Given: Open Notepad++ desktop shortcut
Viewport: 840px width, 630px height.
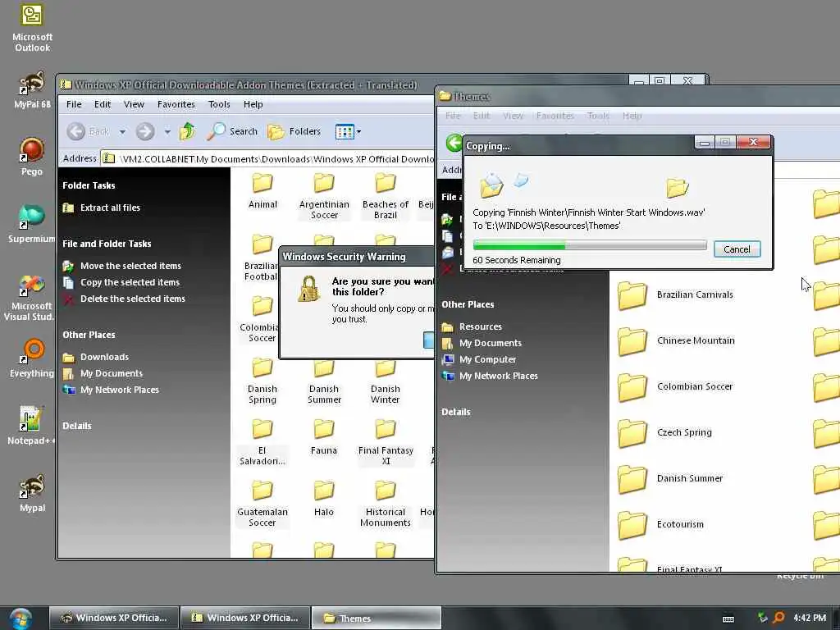Looking at the screenshot, I should tap(30, 426).
